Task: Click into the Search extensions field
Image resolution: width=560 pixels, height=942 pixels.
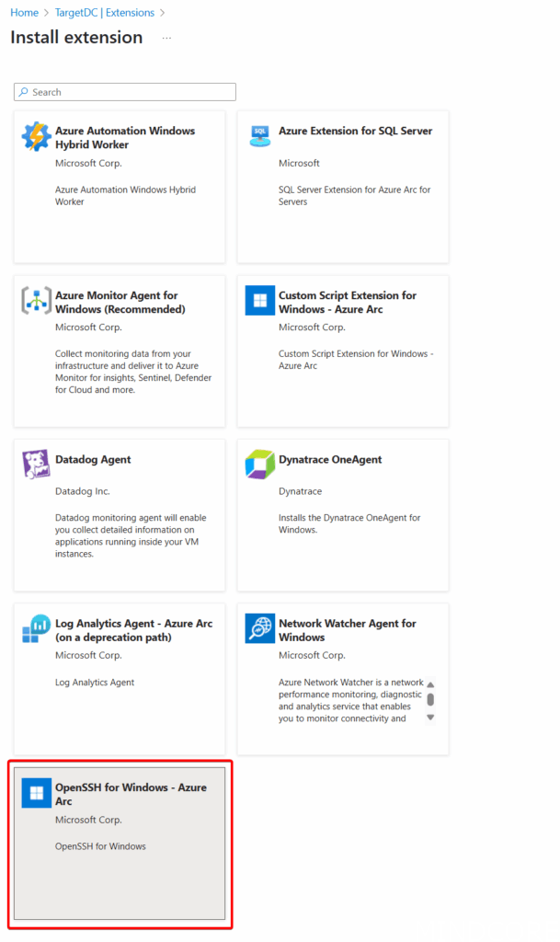Action: (125, 92)
